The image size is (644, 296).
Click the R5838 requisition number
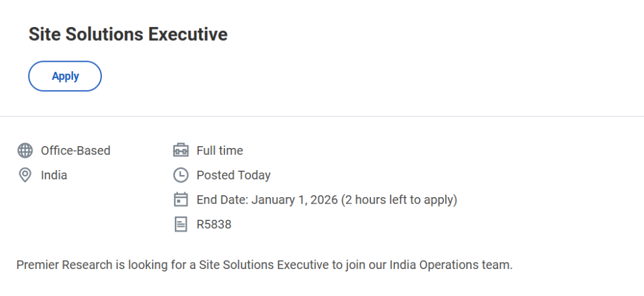pos(214,224)
